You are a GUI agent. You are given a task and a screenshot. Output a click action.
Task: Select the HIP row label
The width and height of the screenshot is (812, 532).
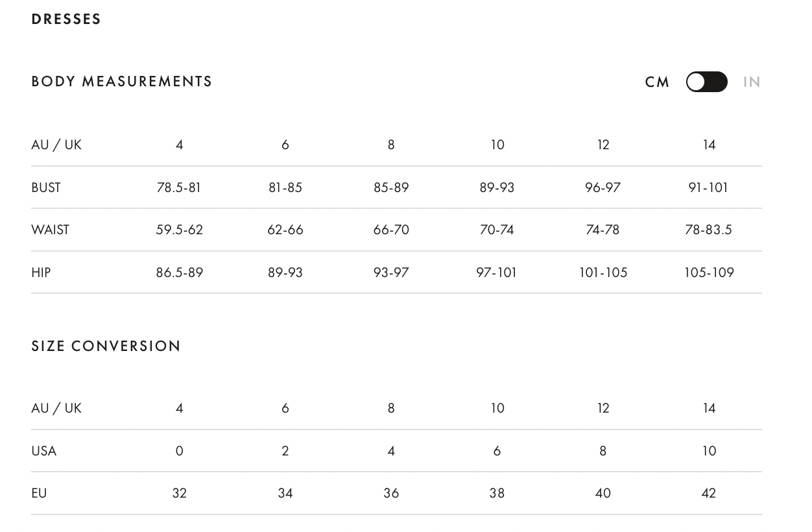point(41,272)
